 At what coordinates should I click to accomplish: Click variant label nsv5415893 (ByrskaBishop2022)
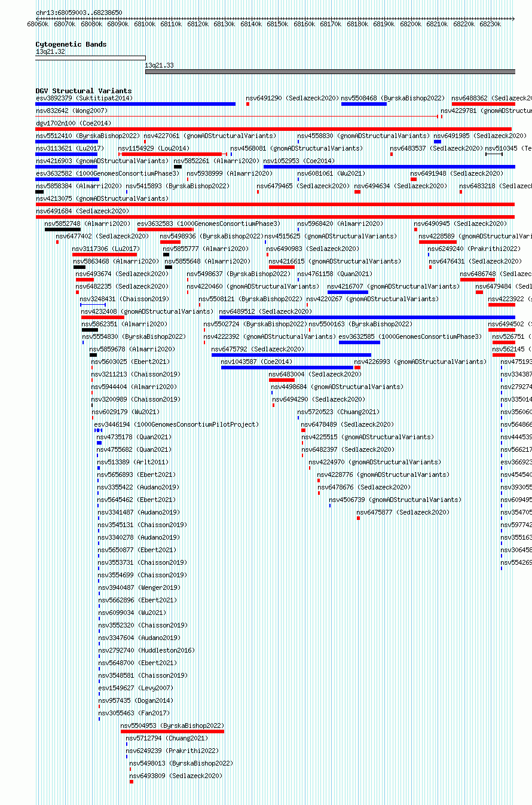pyautogui.click(x=178, y=186)
